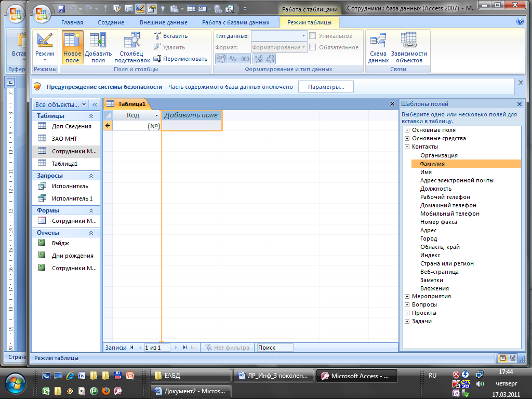Open report Бэйдж in navigation pane
Image resolution: width=532 pixels, height=399 pixels.
(x=66, y=243)
